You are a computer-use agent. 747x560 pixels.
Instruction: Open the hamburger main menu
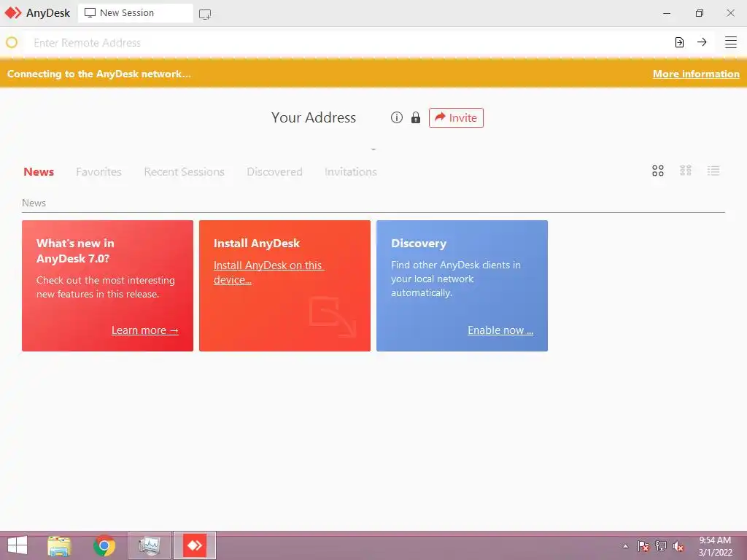[x=730, y=42]
